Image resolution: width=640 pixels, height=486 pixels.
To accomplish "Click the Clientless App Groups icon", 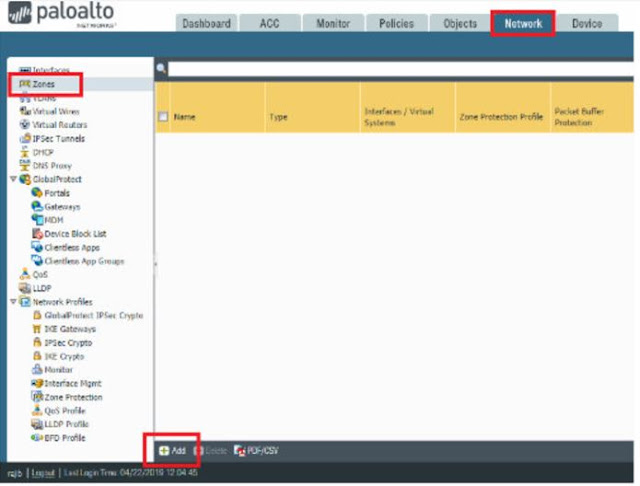I will coord(37,261).
